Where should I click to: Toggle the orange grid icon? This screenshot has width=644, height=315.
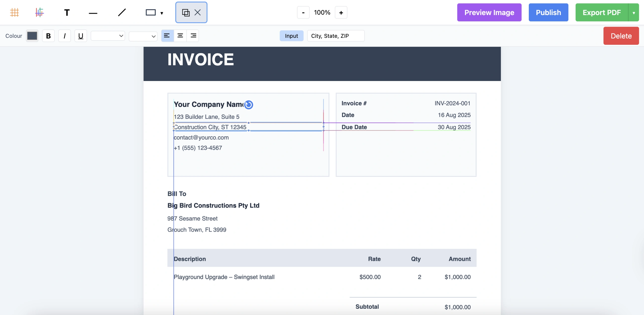(x=14, y=12)
